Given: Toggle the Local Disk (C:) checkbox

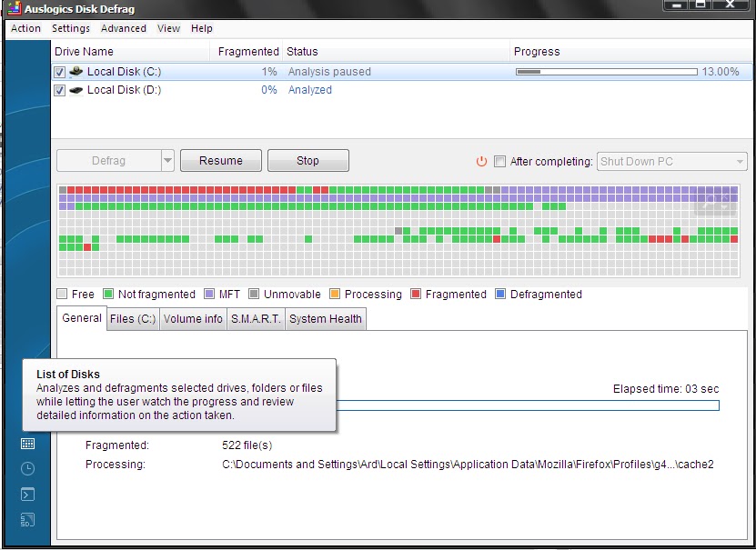Looking at the screenshot, I should [x=59, y=72].
